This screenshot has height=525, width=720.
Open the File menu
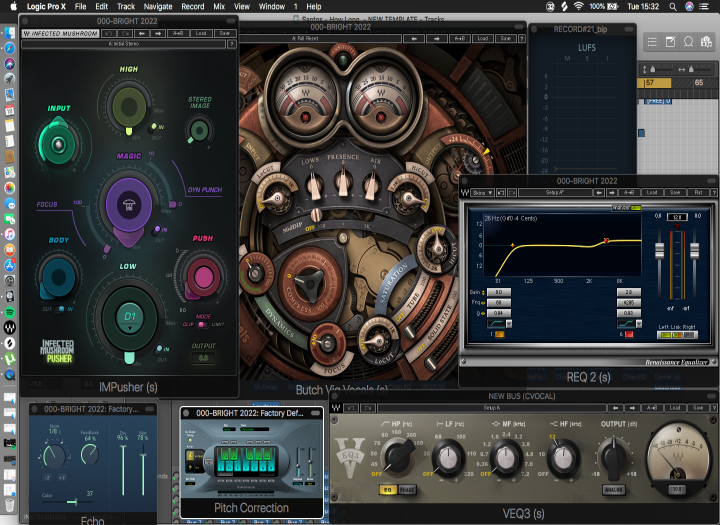click(x=80, y=6)
